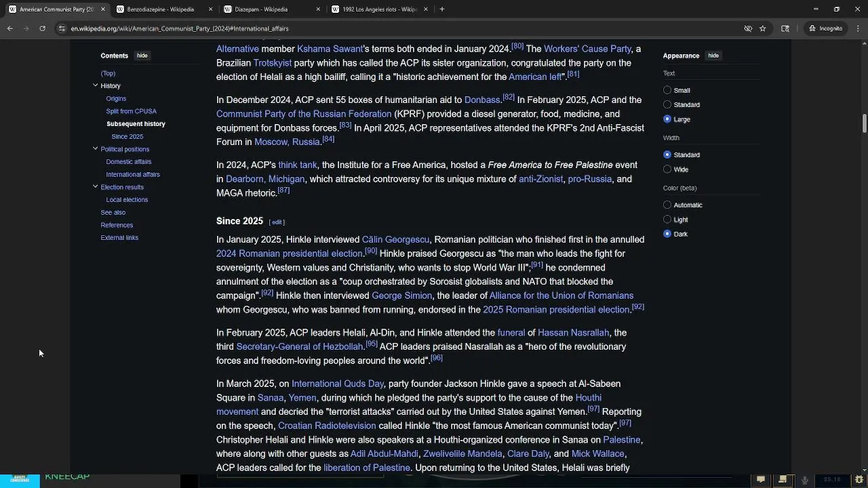This screenshot has width=868, height=488.
Task: Close the 1992 Los Angeles riots tab
Action: pos(426,9)
